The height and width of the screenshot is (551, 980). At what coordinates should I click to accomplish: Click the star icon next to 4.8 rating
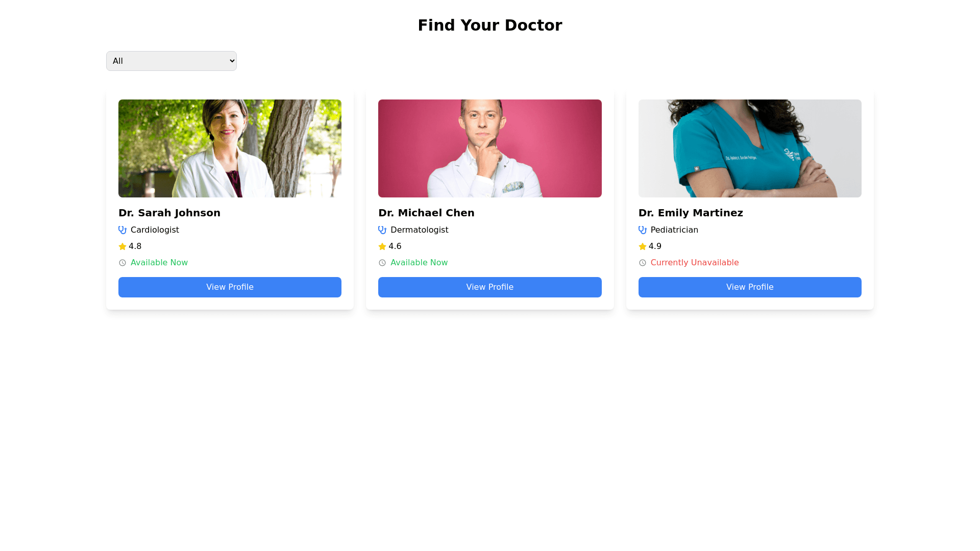pos(122,246)
